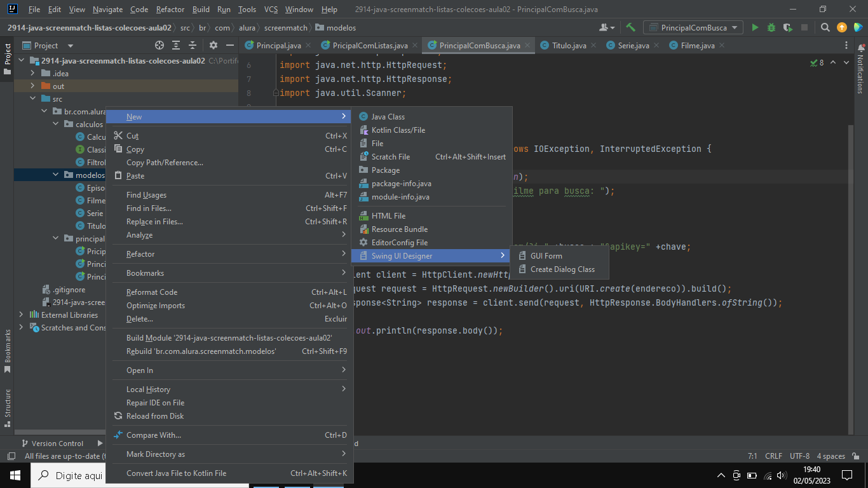The image size is (868, 488).
Task: Click the Expand All icon in Project panel
Action: click(177, 46)
